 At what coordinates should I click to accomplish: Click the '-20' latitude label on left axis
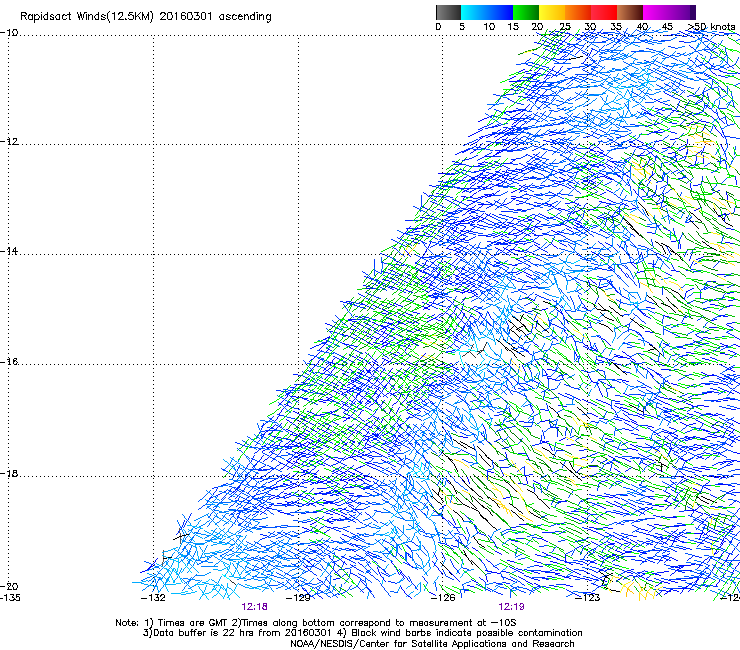pos(9,586)
